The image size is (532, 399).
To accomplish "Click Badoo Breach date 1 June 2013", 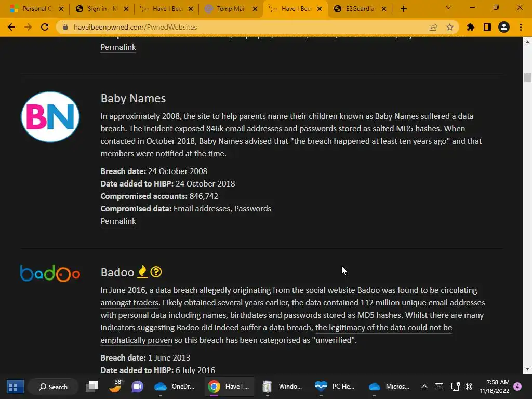I will (145, 358).
